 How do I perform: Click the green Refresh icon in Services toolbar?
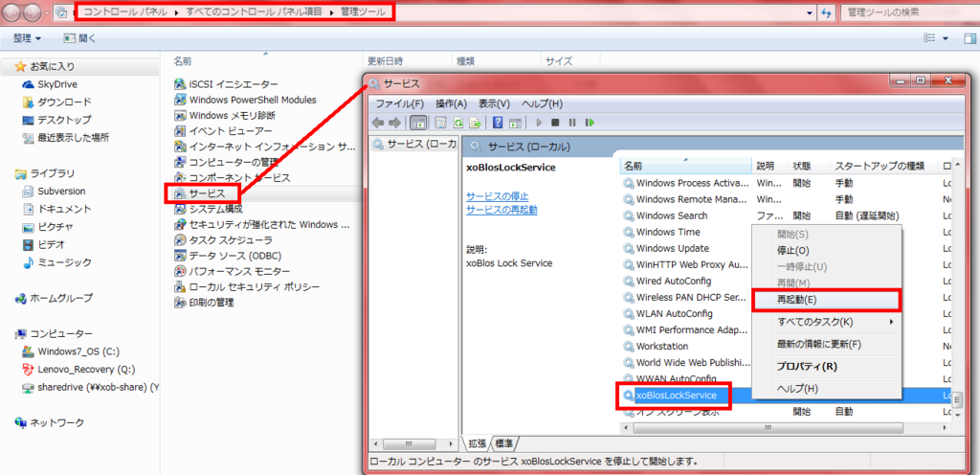pyautogui.click(x=457, y=123)
